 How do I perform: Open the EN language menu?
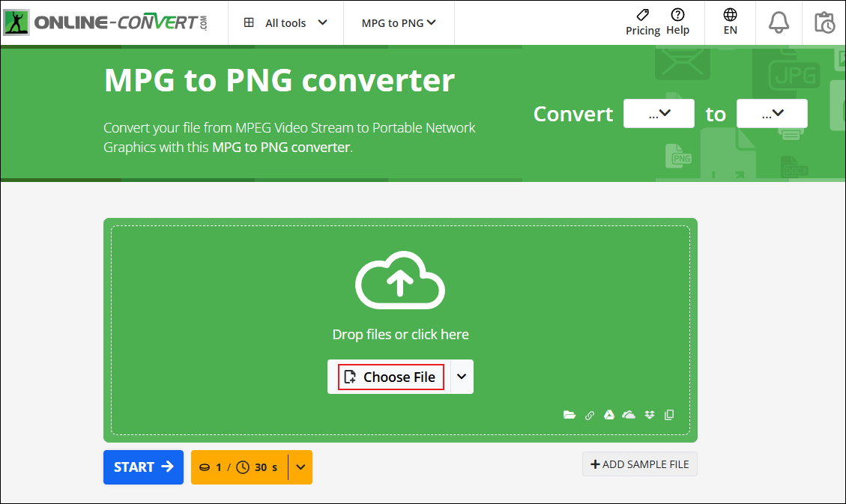click(730, 22)
